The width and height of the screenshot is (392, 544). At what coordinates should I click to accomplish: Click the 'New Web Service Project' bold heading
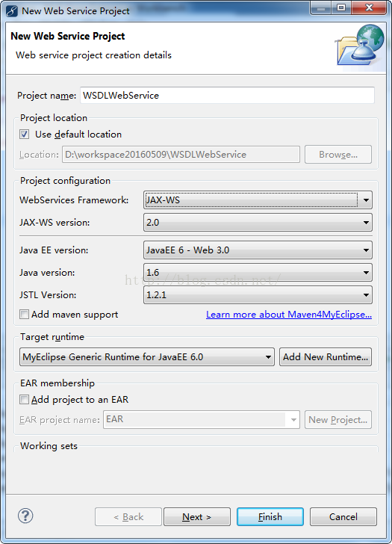(x=68, y=36)
